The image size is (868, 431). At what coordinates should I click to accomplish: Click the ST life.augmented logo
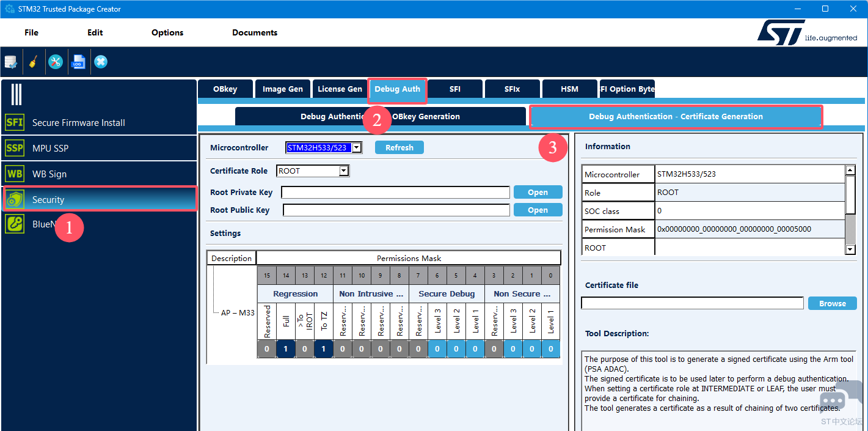[807, 32]
